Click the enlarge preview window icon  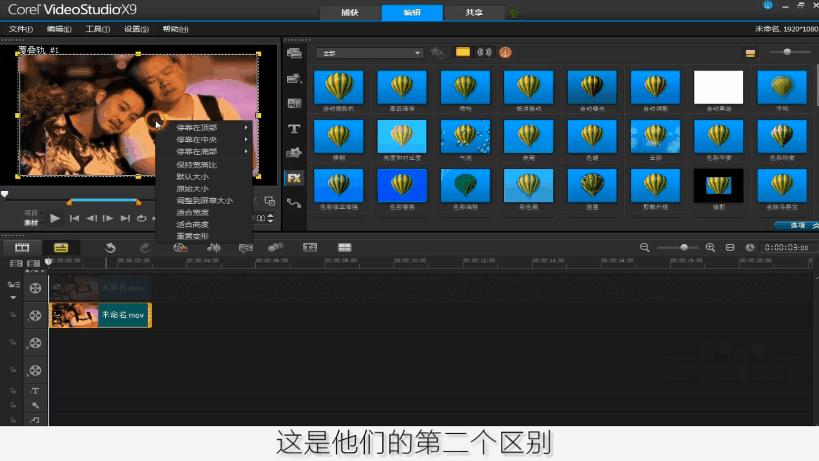click(x=270, y=201)
